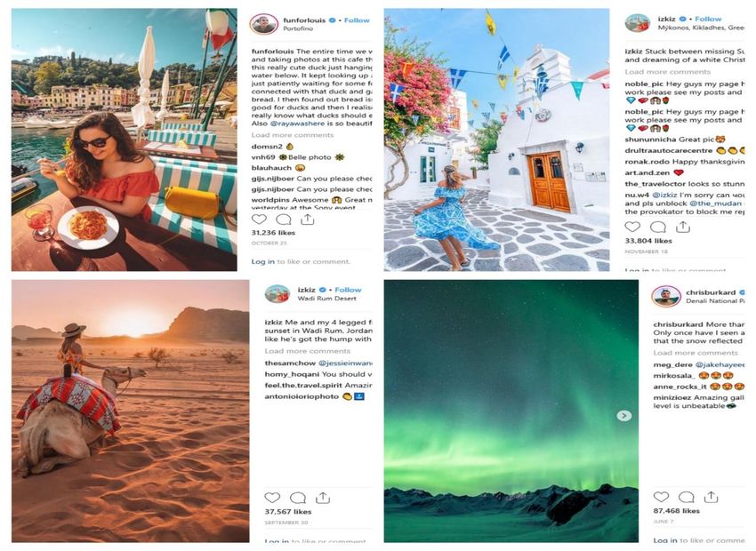Click share icon on the Mykonos post
This screenshot has height=551, width=756.
point(682,227)
